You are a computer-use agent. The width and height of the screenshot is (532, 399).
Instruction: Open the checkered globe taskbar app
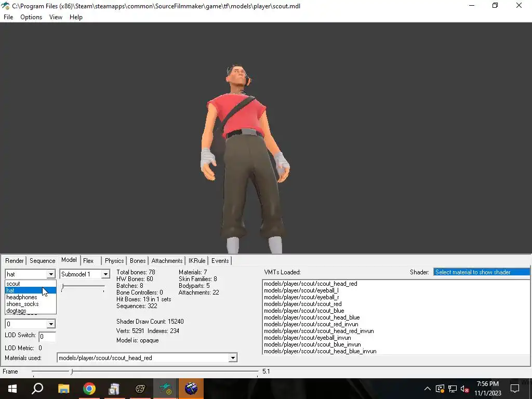point(191,389)
